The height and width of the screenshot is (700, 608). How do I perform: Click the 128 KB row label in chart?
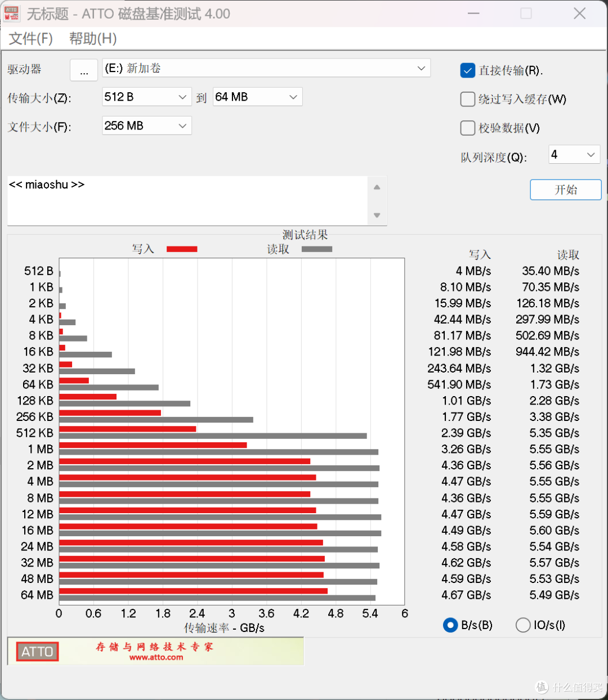coord(35,401)
